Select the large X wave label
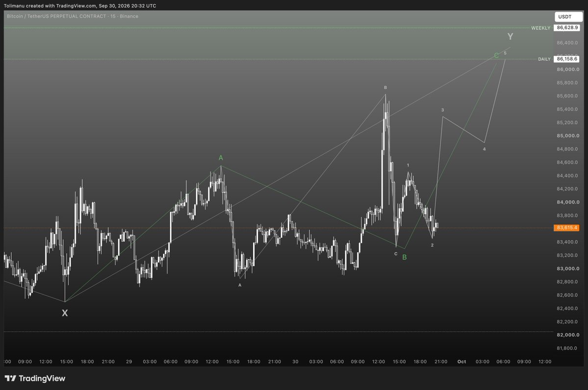 point(65,313)
